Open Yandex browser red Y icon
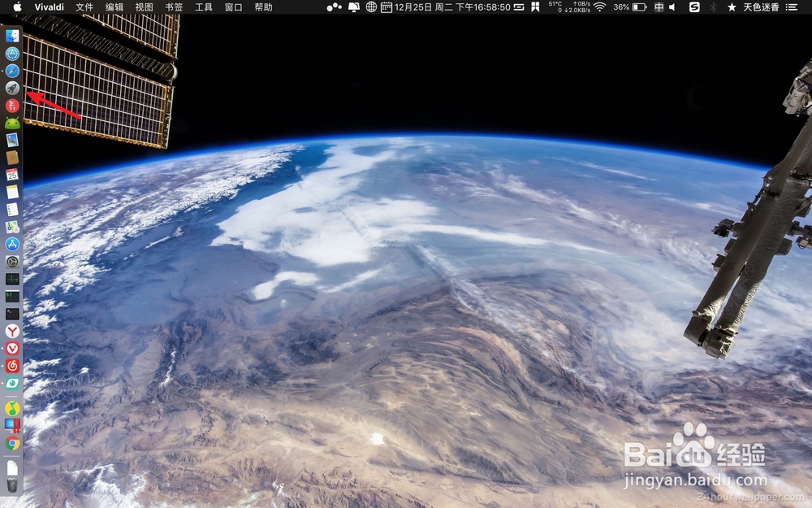This screenshot has width=812, height=508. pyautogui.click(x=12, y=332)
